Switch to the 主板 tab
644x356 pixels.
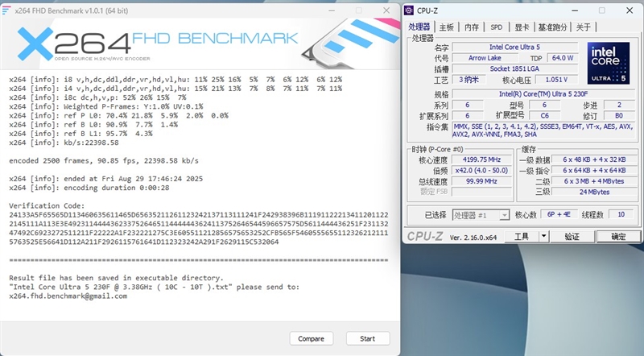[x=447, y=27]
